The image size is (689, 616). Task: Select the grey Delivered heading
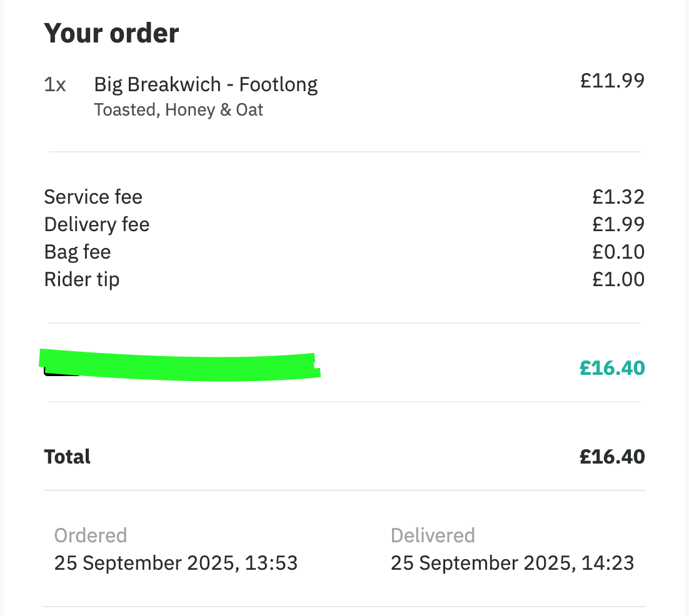pyautogui.click(x=433, y=535)
